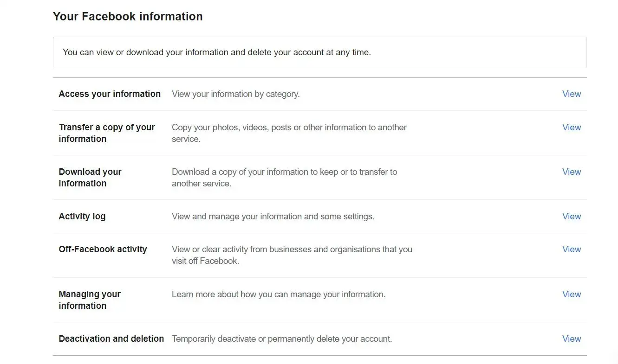Click the info banner about downloading your information
The width and height of the screenshot is (618, 364).
pos(217,52)
